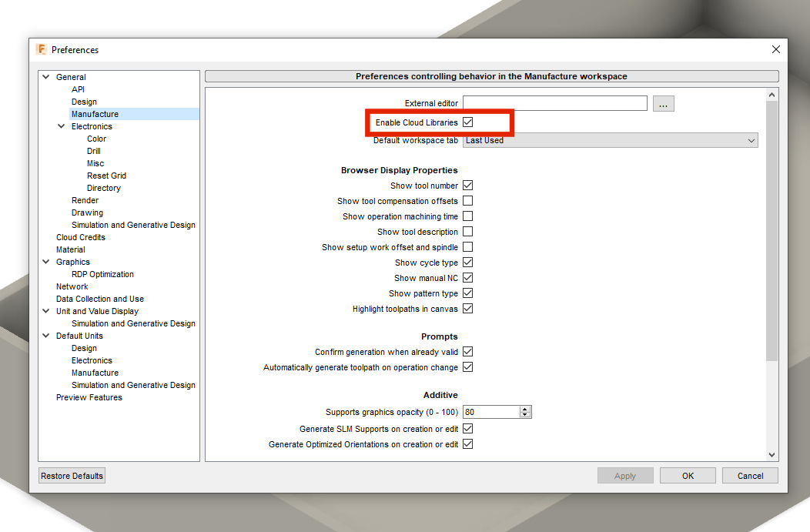Open Drawing preferences
This screenshot has width=810, height=532.
click(x=87, y=212)
